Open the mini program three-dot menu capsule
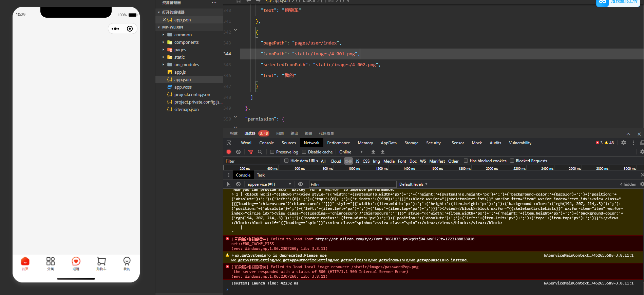Image resolution: width=644 pixels, height=295 pixels. point(115,29)
